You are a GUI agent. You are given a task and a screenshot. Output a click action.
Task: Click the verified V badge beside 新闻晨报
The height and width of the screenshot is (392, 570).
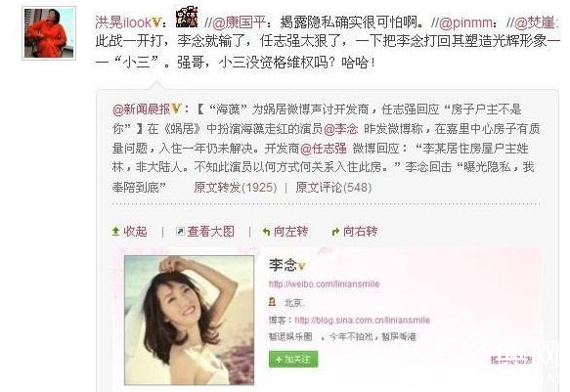[x=176, y=109]
